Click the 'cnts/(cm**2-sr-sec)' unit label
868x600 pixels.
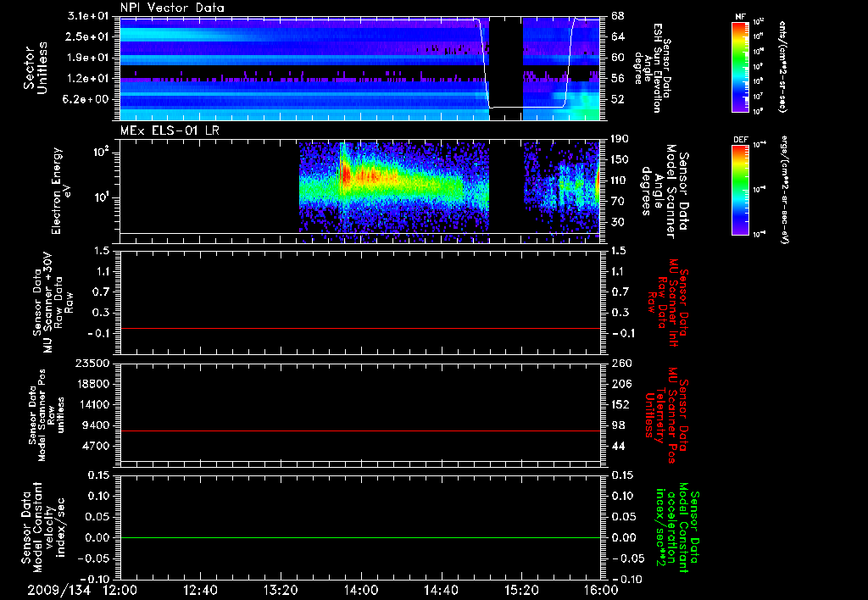coord(782,67)
